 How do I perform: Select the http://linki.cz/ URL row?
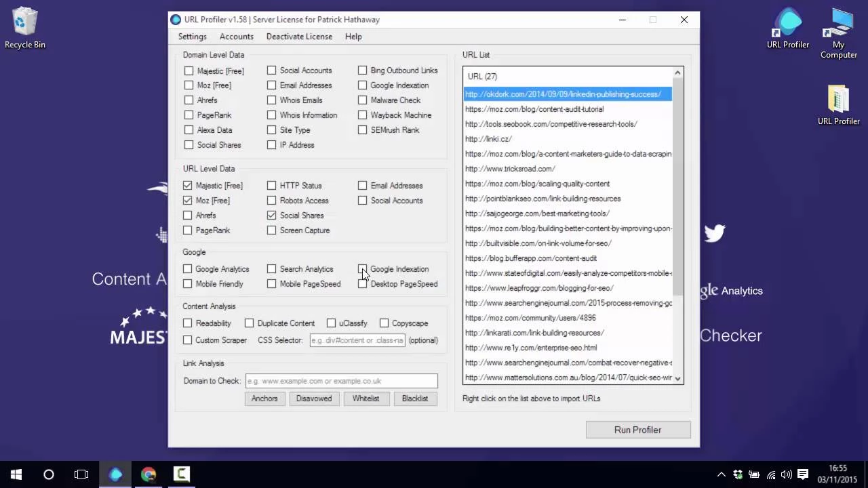tap(568, 139)
